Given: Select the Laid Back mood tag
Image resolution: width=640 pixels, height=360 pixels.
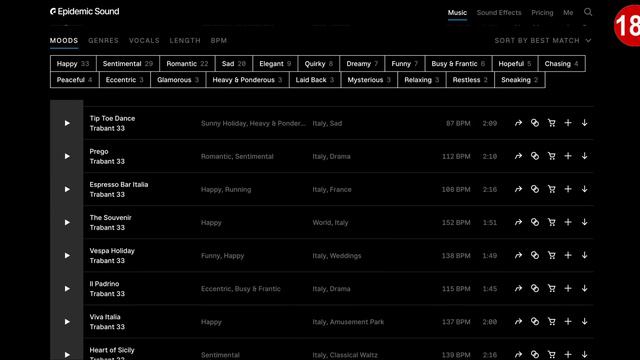Looking at the screenshot, I should pos(315,80).
